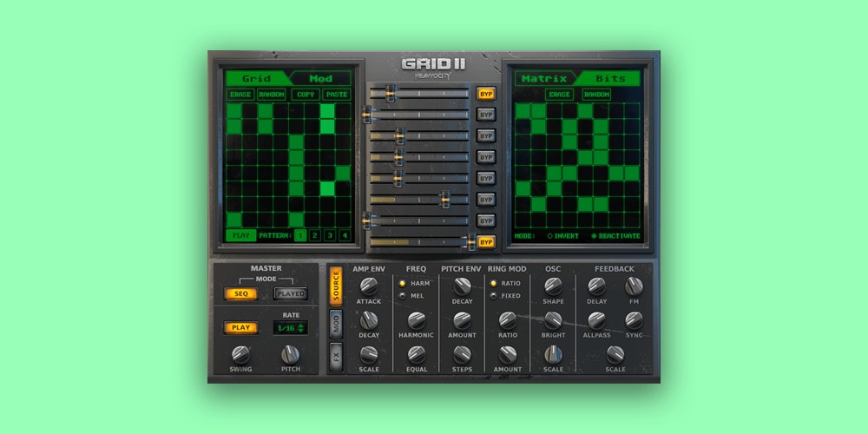868x434 pixels.
Task: Click the green PLAY button in the Grid panel
Action: point(240,235)
